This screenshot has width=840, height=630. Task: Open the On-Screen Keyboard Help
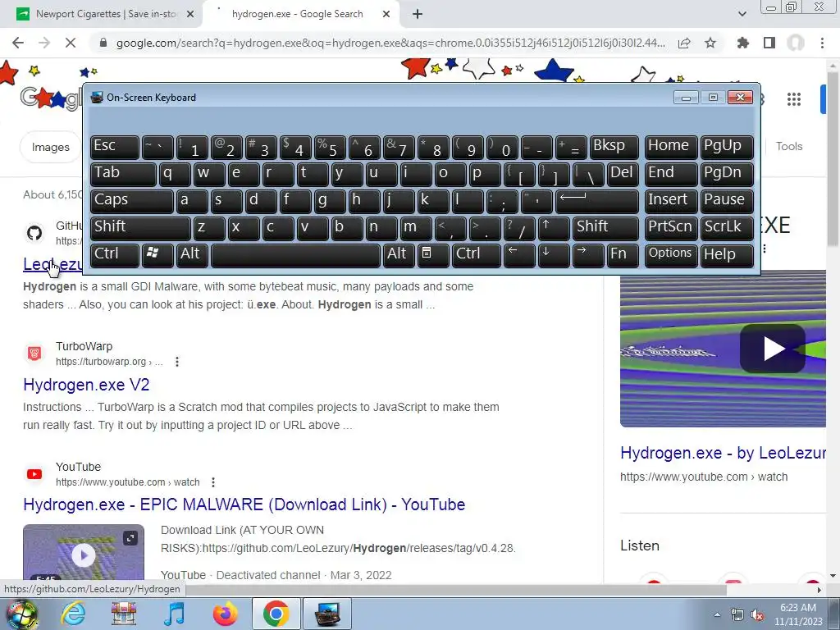(727, 255)
